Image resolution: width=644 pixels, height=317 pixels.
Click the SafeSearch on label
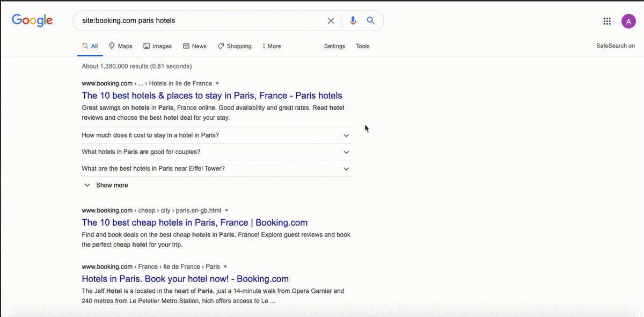616,46
